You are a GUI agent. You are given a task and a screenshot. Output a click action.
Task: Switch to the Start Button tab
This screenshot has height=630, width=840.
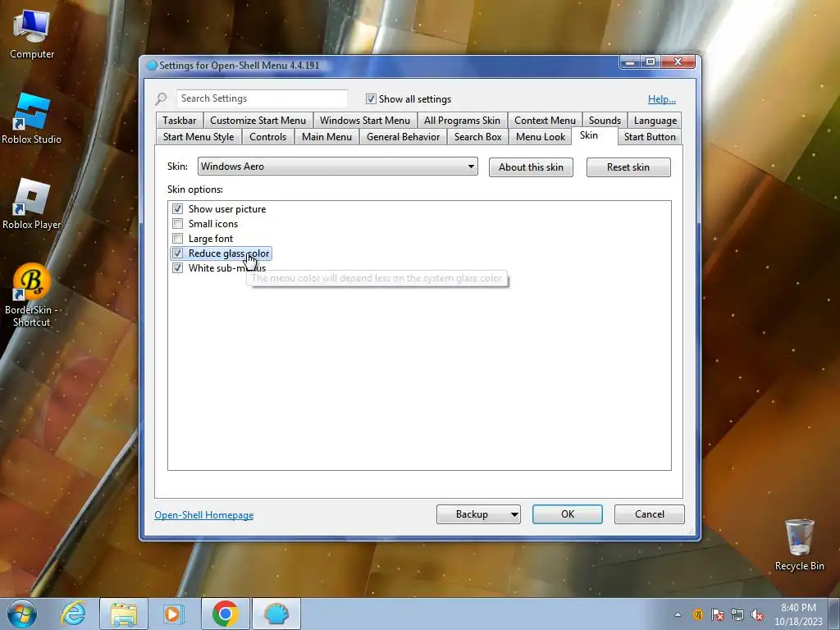(650, 137)
